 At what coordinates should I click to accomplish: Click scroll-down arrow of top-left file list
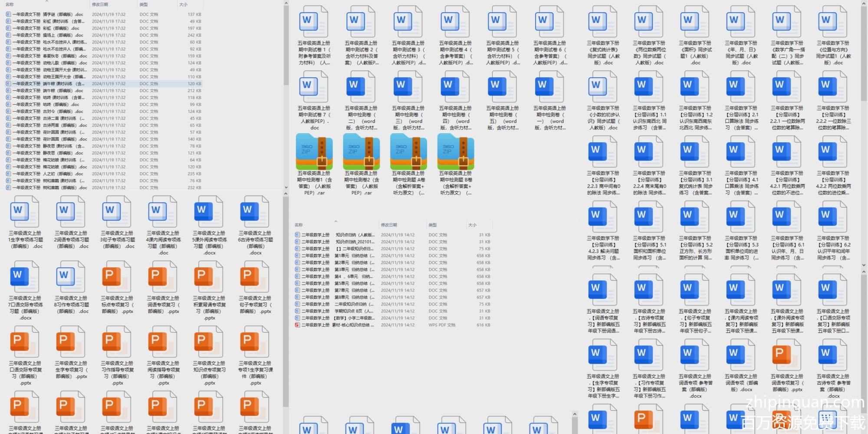(x=286, y=187)
